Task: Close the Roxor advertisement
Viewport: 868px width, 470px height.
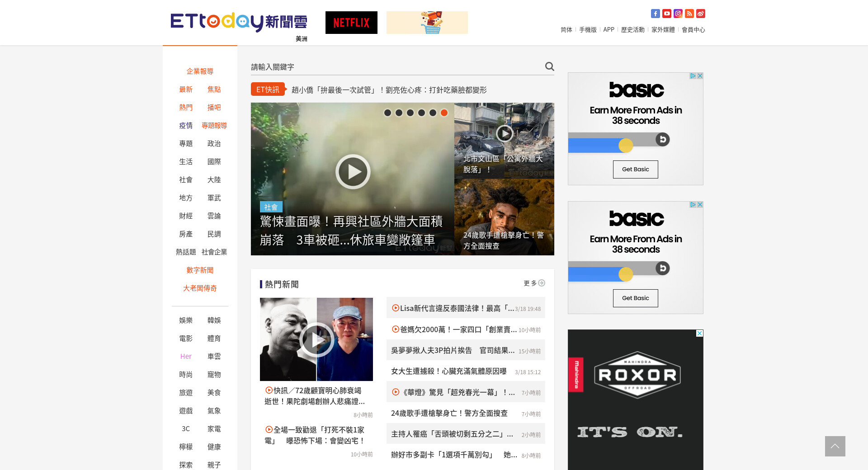Action: point(699,334)
